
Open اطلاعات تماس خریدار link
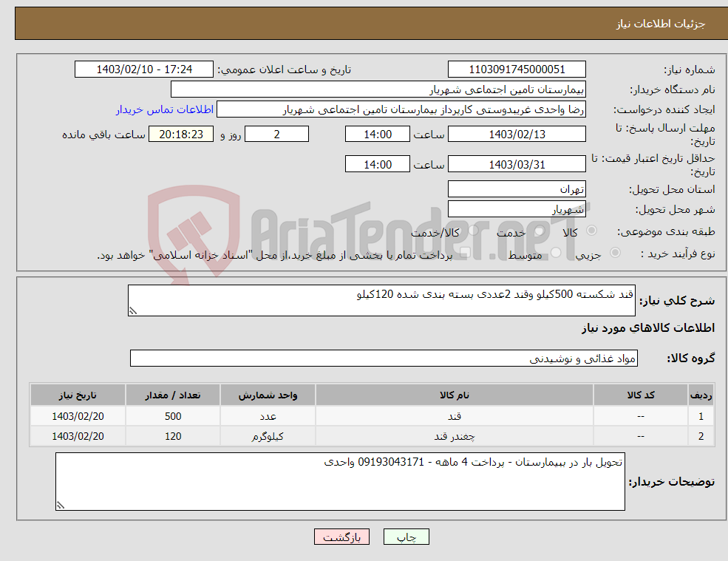[165, 109]
